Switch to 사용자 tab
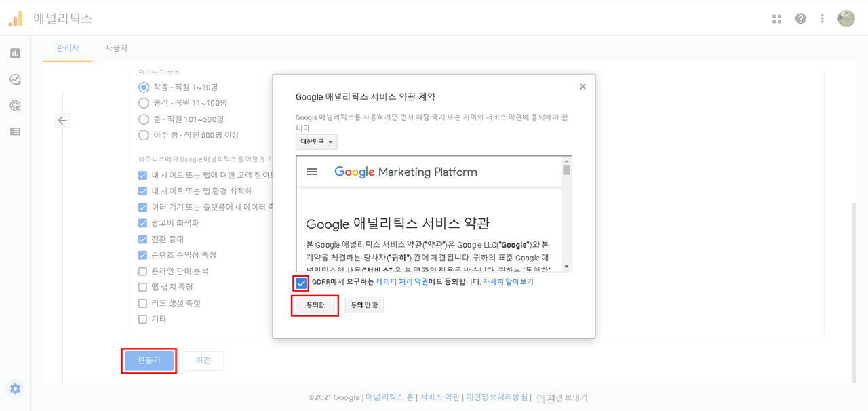 click(x=117, y=48)
